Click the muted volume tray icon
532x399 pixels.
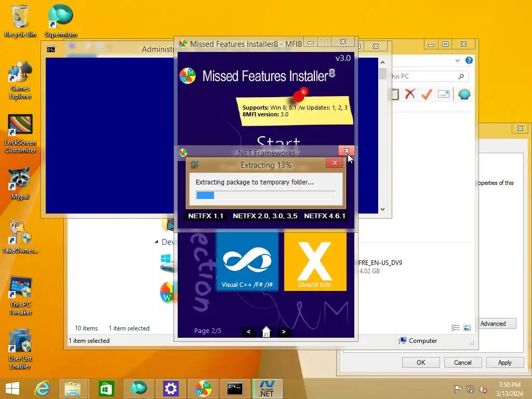(x=483, y=389)
